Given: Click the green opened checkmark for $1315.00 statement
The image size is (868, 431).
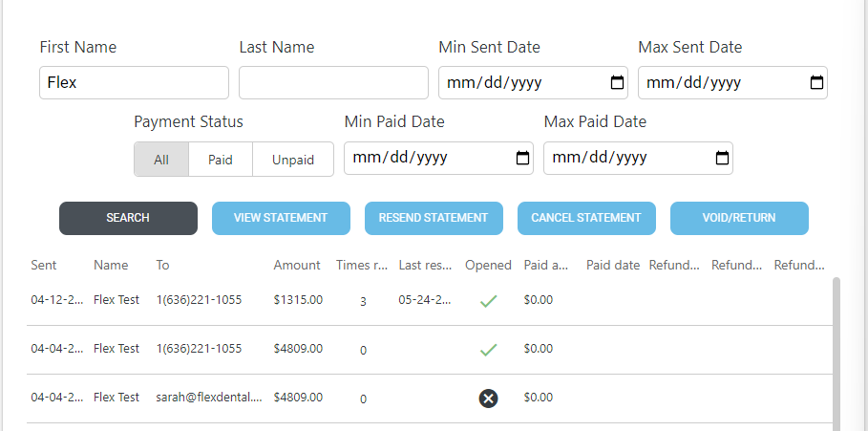Looking at the screenshot, I should [488, 301].
